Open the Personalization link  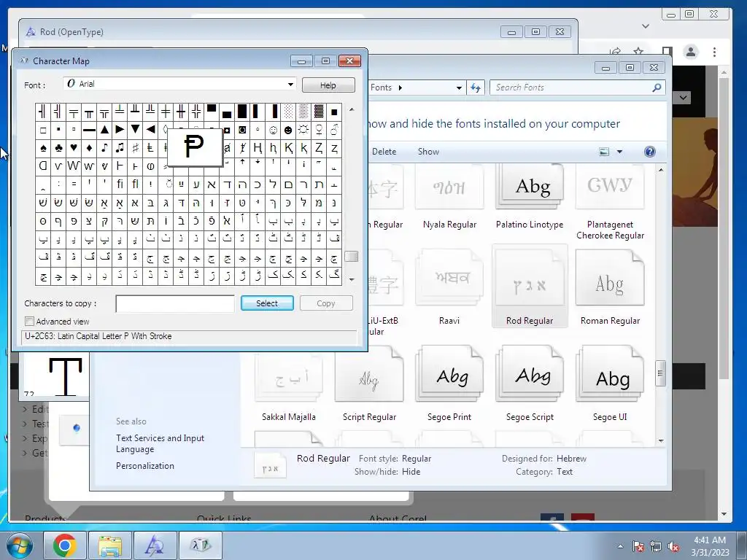pyautogui.click(x=145, y=466)
